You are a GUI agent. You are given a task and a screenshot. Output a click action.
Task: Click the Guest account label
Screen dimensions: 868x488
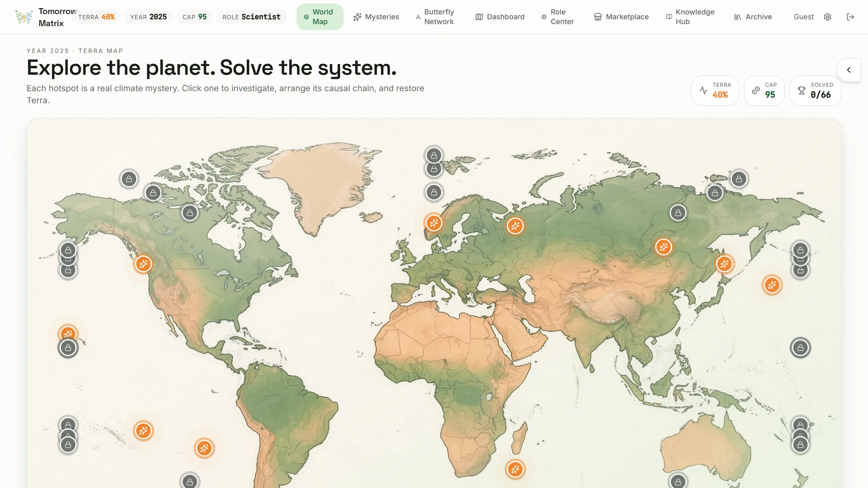pyautogui.click(x=804, y=17)
